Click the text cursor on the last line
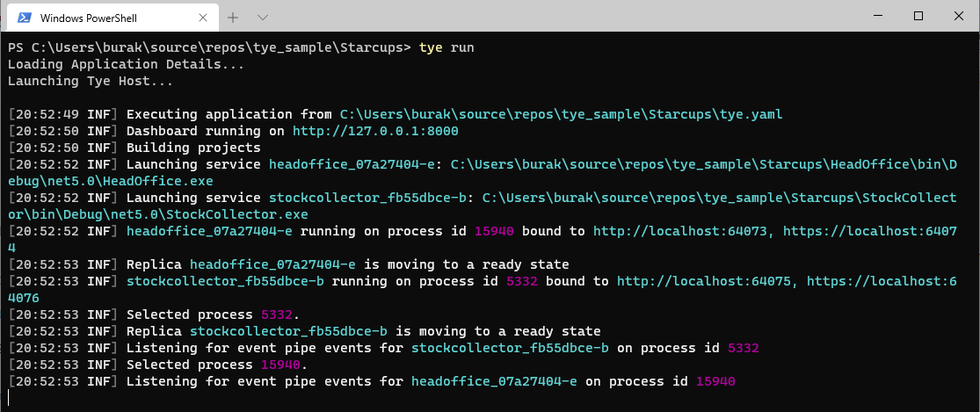The image size is (980, 412). [9, 398]
